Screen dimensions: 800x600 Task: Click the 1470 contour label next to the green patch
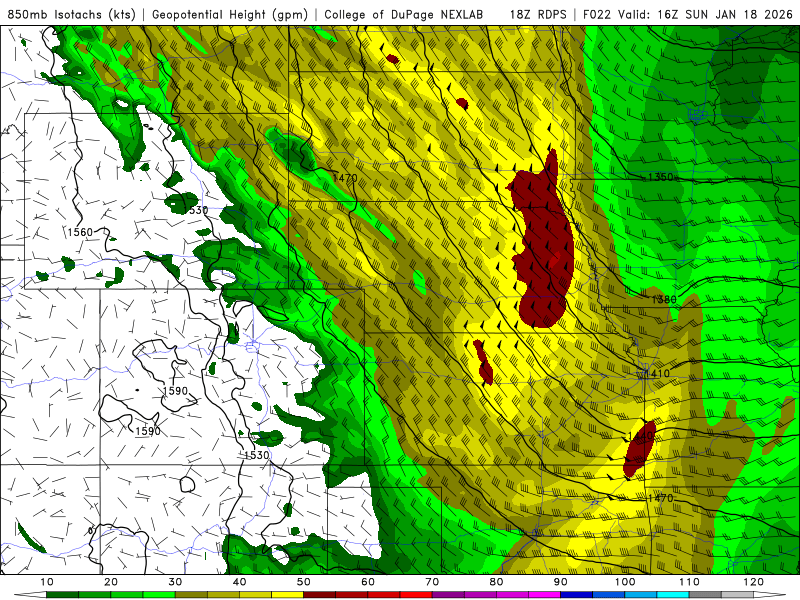point(345,178)
